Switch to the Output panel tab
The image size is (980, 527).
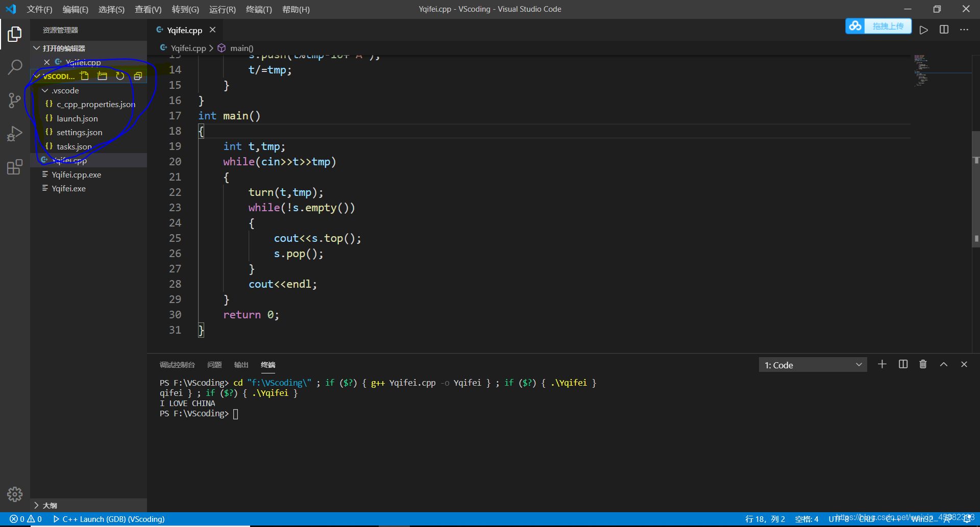(241, 365)
